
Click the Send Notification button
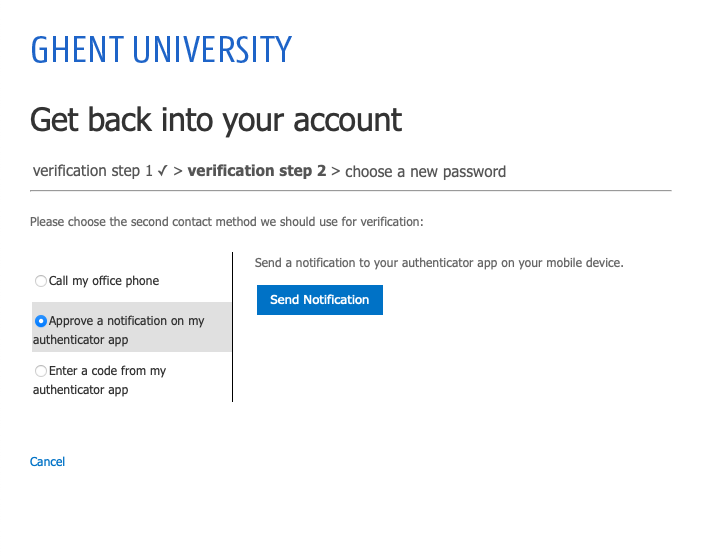click(320, 300)
